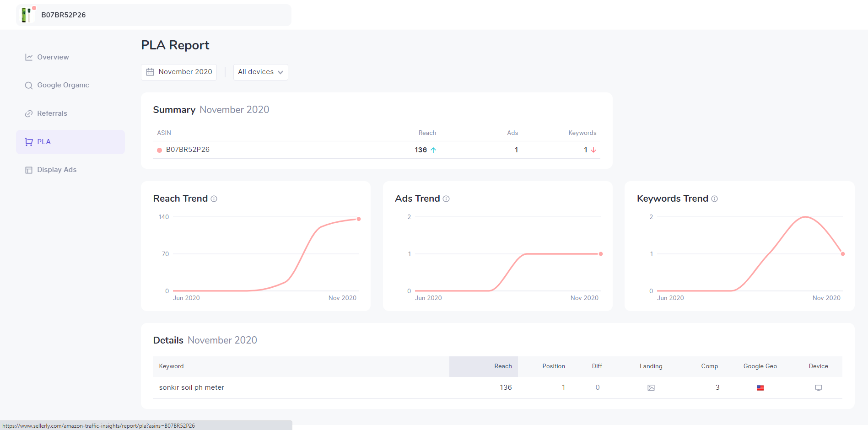Screen dimensions: 868x430
Task: Click the pink ASIN color dot
Action: (159, 150)
